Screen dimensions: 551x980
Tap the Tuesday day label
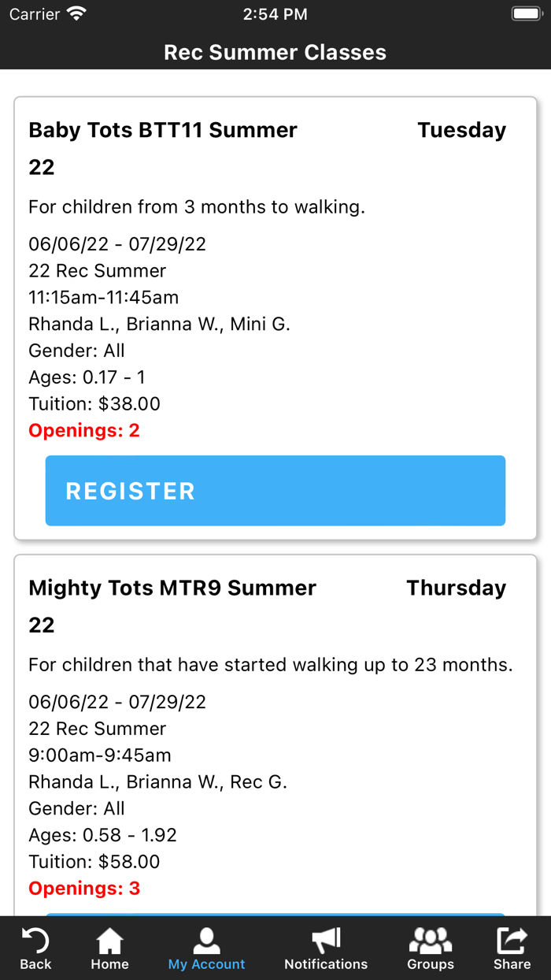click(461, 131)
